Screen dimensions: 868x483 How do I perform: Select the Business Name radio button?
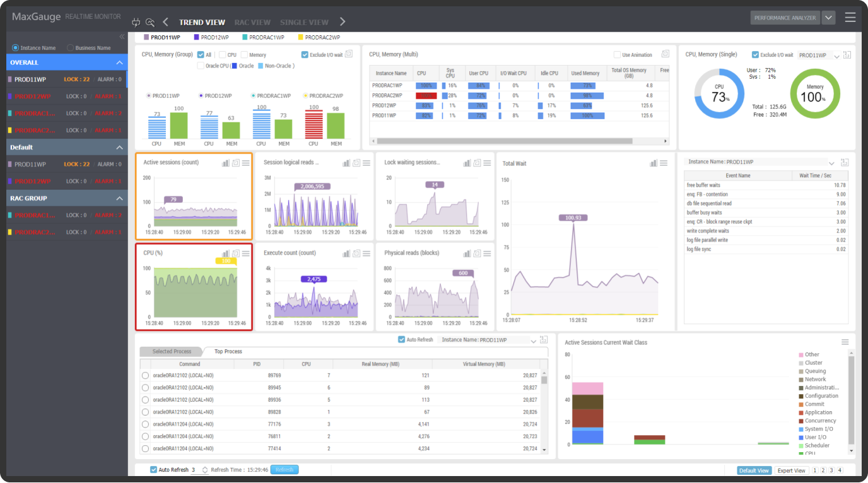70,48
